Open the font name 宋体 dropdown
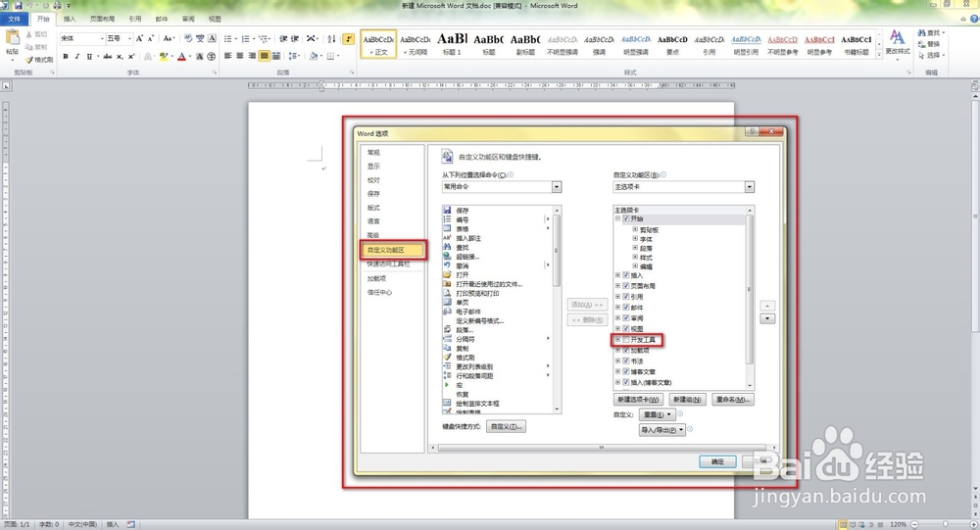 tap(102, 39)
